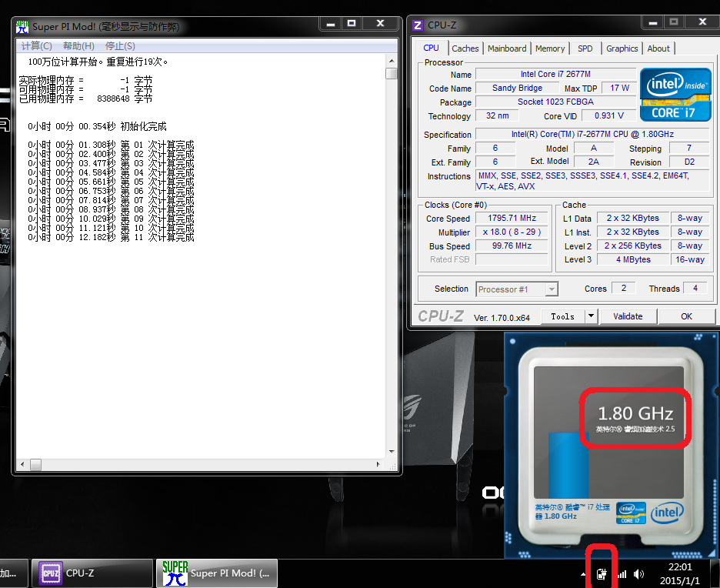Viewport: 720px width, 588px height.
Task: Switch to the Memory tab in CPU-Z
Action: (x=550, y=48)
